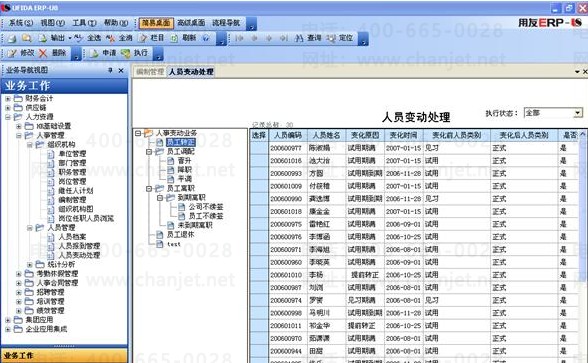Select the 晋升 node in 人事变动业务 tree
This screenshot has width=588, height=363.
[180, 161]
